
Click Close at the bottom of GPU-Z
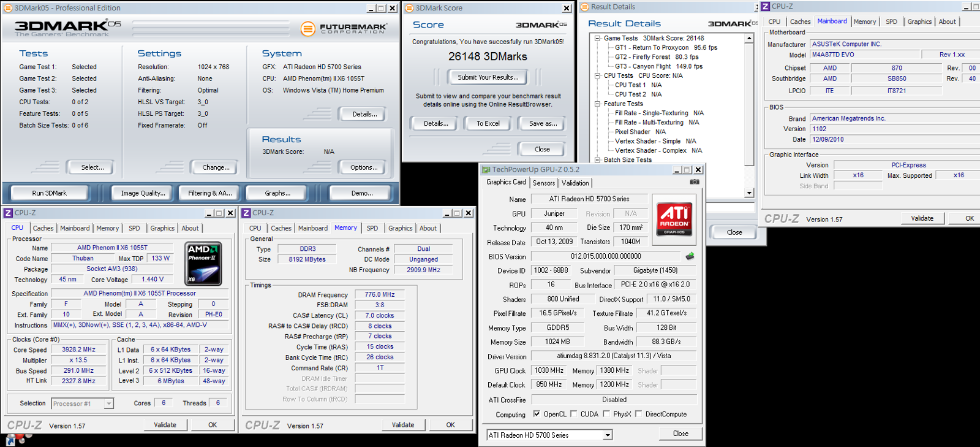tap(680, 434)
